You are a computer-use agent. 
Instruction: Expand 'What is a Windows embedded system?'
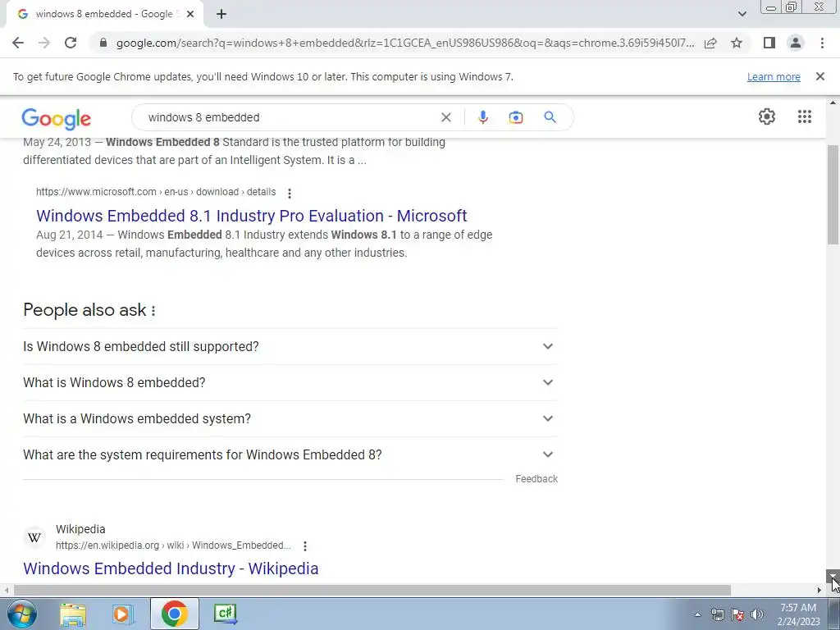pos(290,418)
